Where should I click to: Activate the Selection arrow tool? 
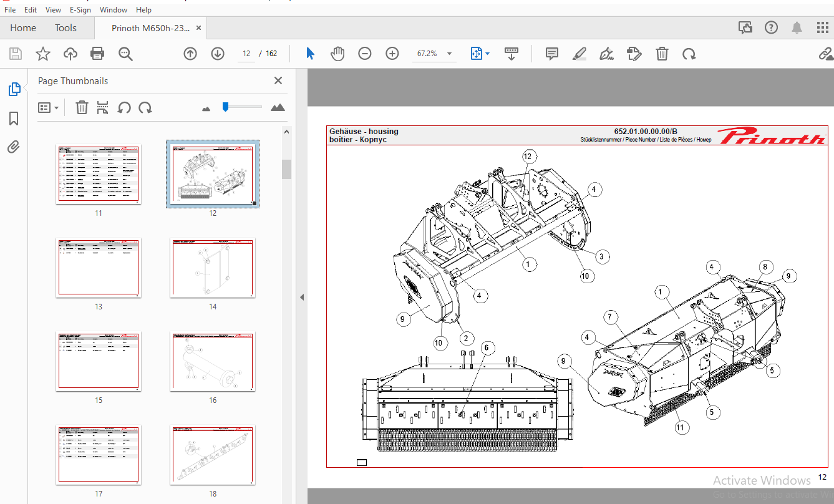[x=310, y=54]
